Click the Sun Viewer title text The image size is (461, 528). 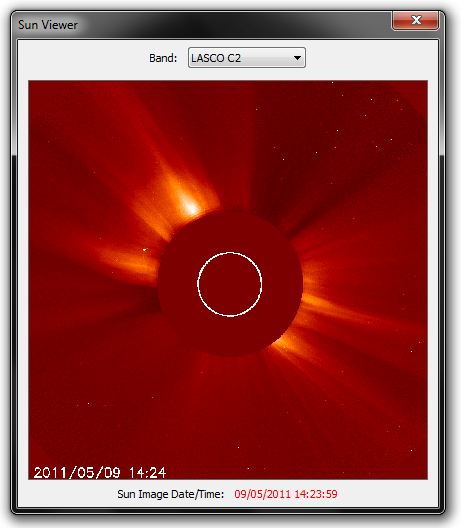point(48,25)
